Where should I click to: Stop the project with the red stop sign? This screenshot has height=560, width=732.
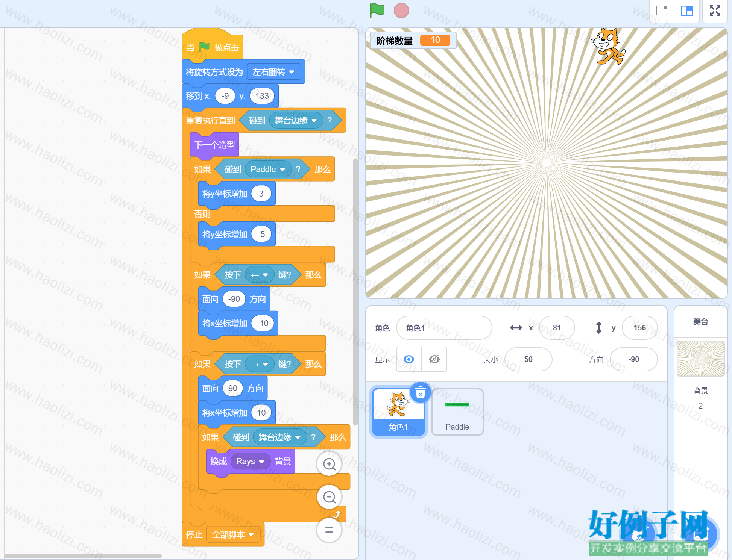pyautogui.click(x=401, y=11)
